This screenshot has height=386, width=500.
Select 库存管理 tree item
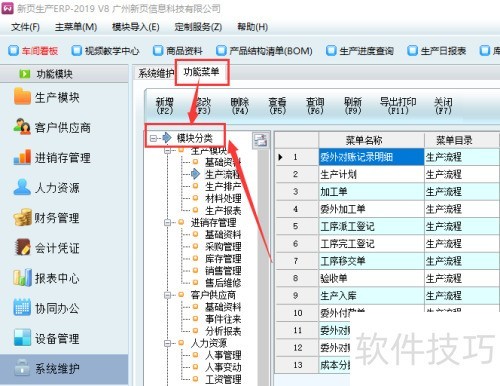[223, 258]
